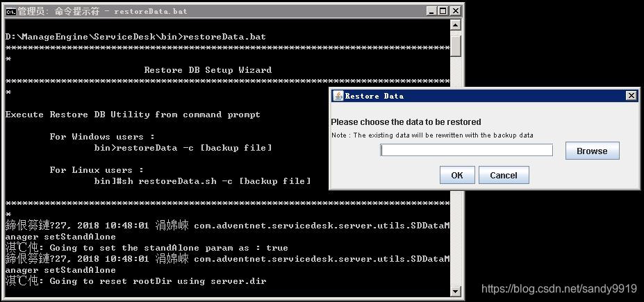644x302 pixels.
Task: Click 'Please choose the data to be restored' label
Action: click(406, 122)
